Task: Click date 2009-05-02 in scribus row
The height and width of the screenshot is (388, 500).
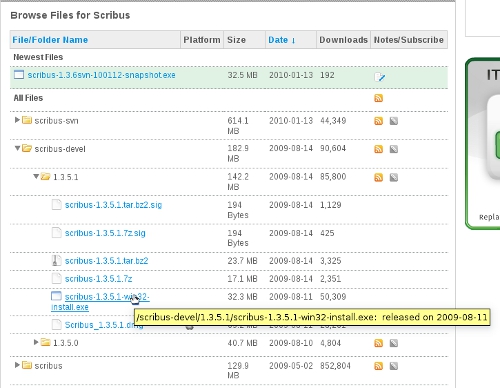Action: point(291,366)
